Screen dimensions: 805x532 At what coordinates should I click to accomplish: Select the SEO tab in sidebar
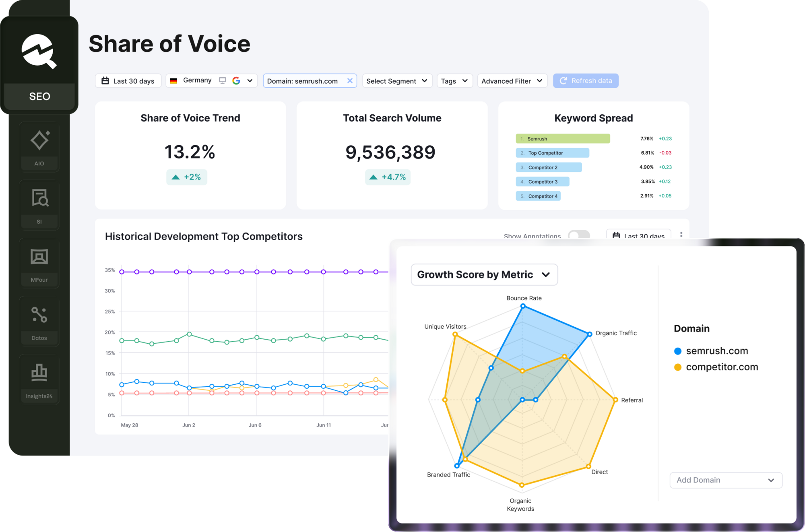tap(39, 96)
